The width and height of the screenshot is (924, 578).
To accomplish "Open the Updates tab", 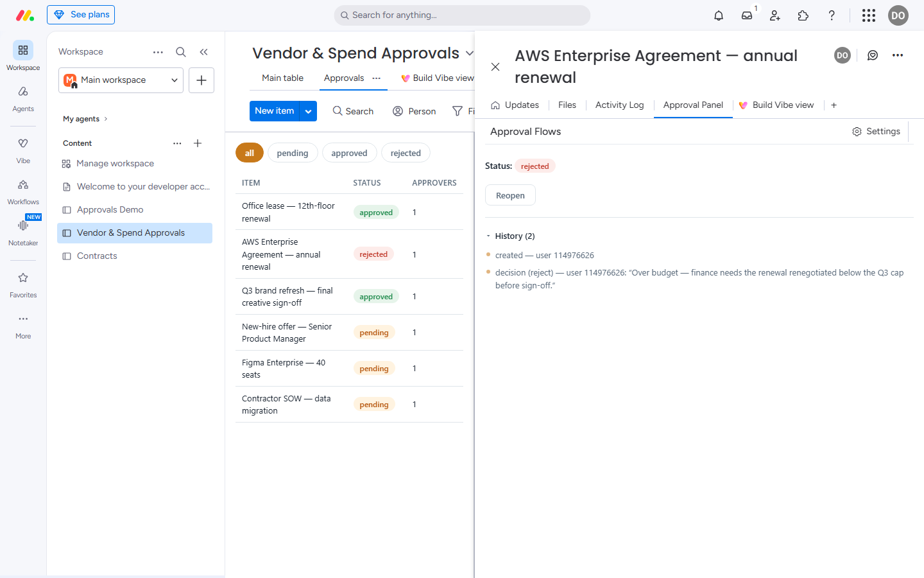I will [x=515, y=105].
